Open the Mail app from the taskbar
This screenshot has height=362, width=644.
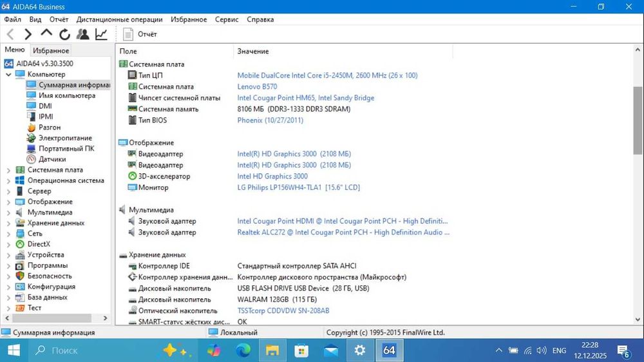coord(330,350)
